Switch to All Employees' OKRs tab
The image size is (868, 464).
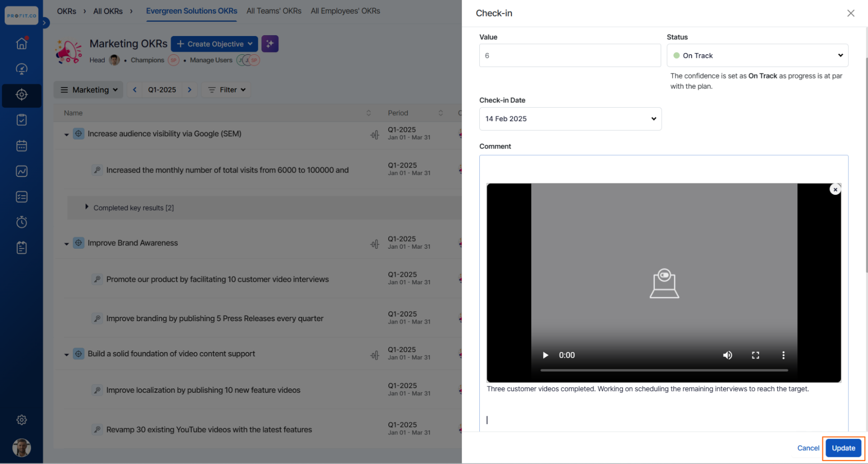pos(345,11)
